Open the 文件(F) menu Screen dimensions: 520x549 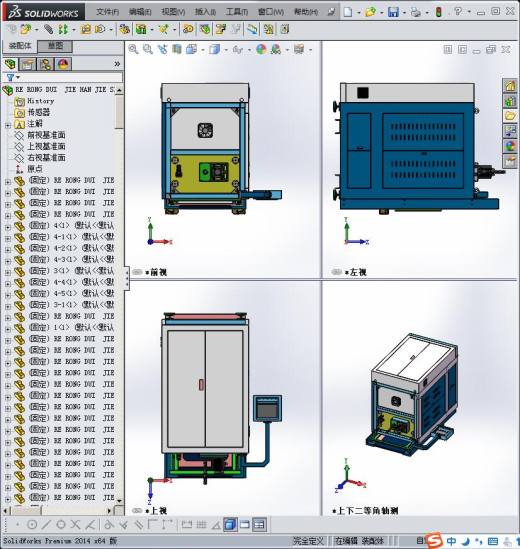[x=107, y=12]
